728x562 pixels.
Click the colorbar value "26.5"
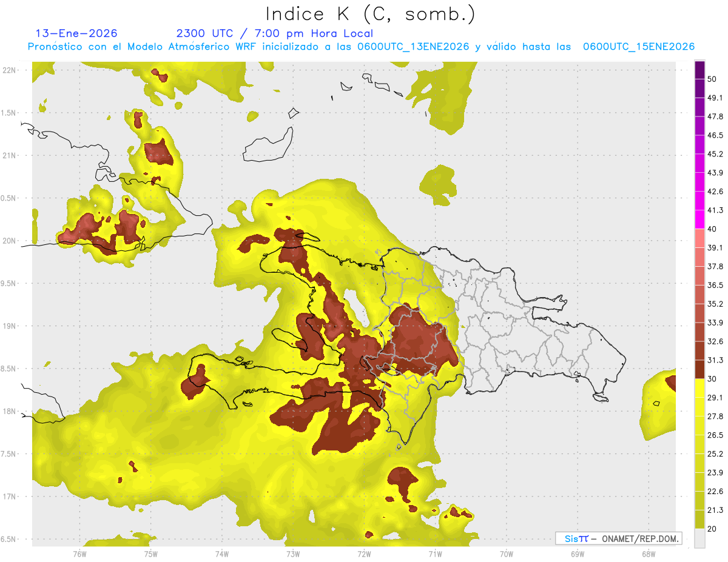715,435
